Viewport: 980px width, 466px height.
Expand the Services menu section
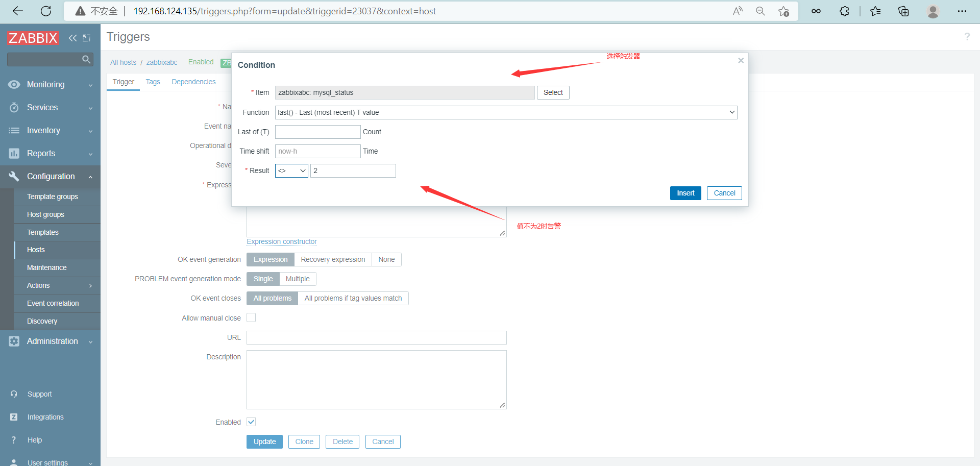click(x=90, y=108)
